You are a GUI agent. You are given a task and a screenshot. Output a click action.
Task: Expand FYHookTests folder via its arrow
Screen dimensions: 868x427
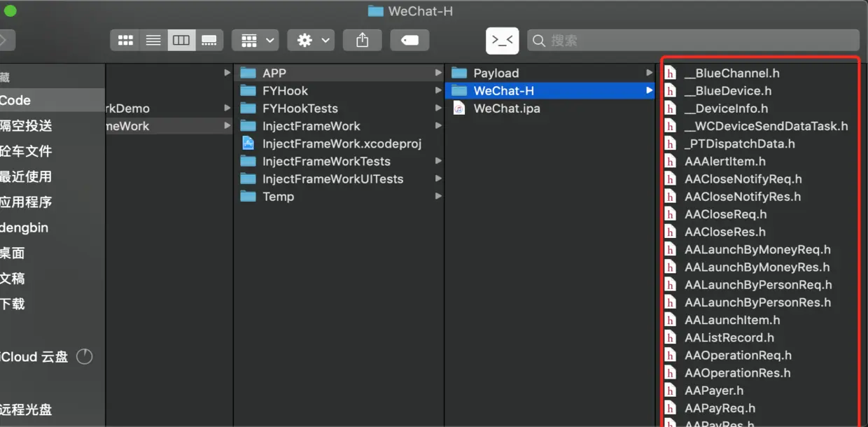pyautogui.click(x=438, y=108)
